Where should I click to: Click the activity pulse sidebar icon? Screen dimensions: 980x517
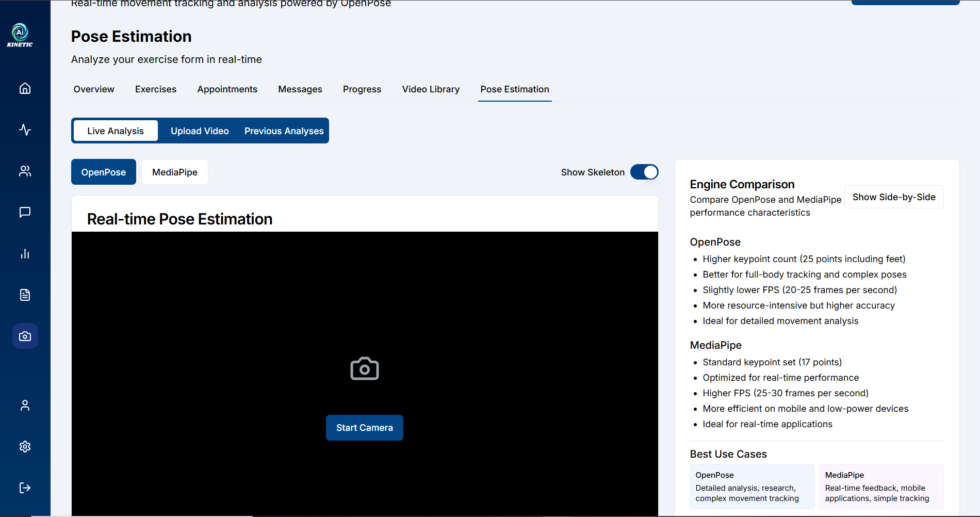(25, 130)
